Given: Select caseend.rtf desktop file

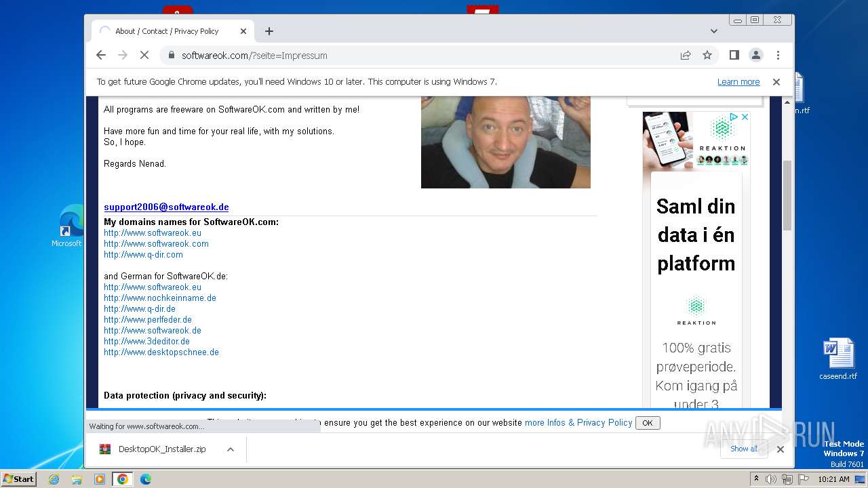Looking at the screenshot, I should (x=838, y=359).
